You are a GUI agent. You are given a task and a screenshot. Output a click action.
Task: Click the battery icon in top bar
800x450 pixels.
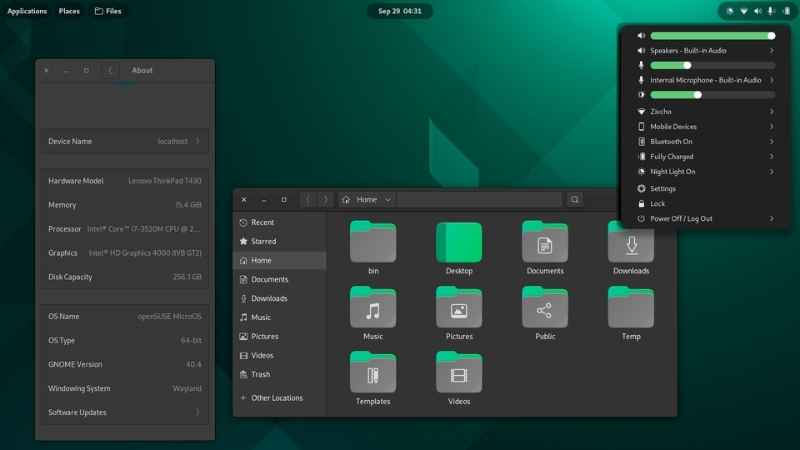(786, 11)
